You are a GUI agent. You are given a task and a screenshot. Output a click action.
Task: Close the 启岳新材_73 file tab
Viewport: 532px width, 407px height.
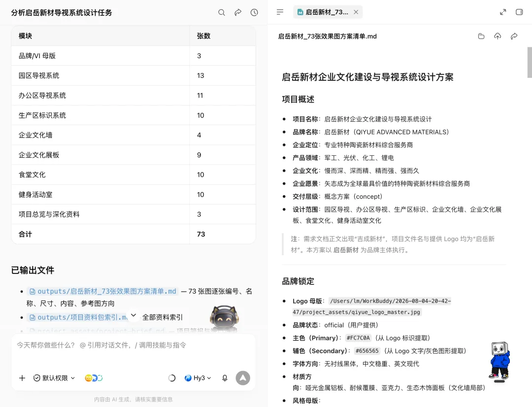[356, 12]
